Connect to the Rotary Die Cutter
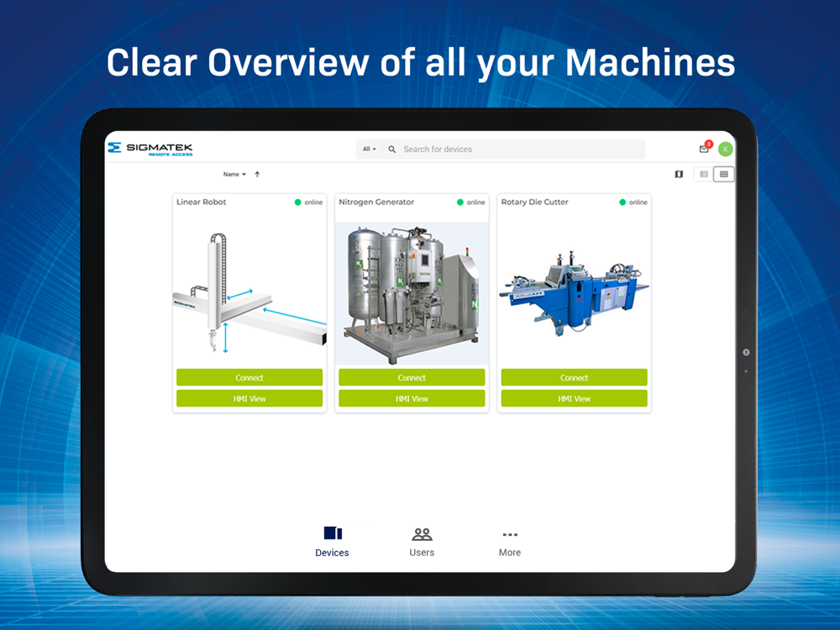The image size is (840, 630). tap(575, 377)
